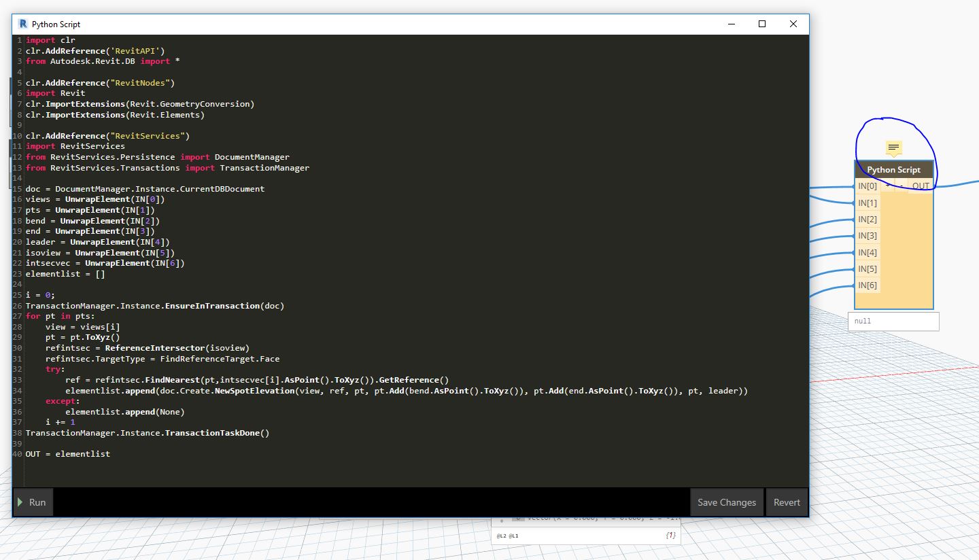
Task: Click the 'for pt in pts:' line
Action: (x=61, y=316)
